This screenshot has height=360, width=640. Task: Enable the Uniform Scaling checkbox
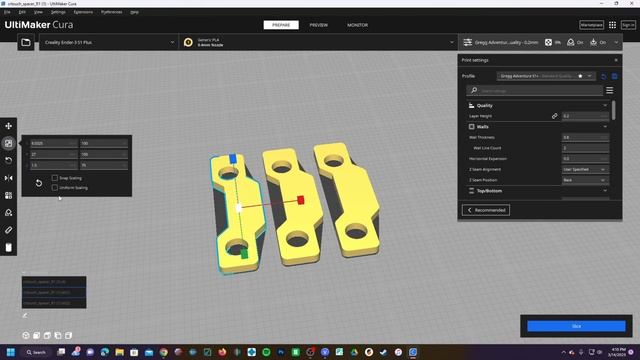click(55, 188)
